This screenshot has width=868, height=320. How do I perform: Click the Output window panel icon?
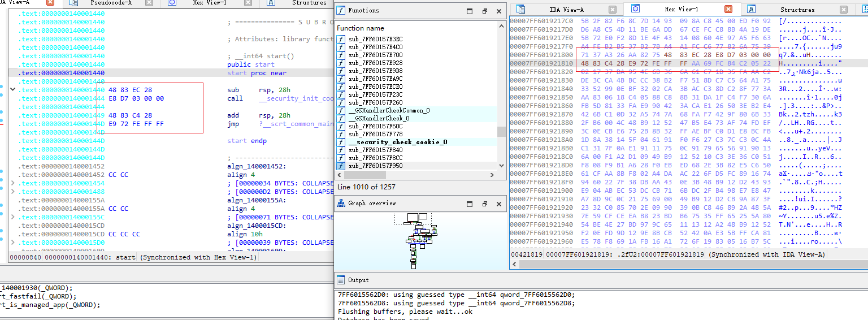click(341, 280)
